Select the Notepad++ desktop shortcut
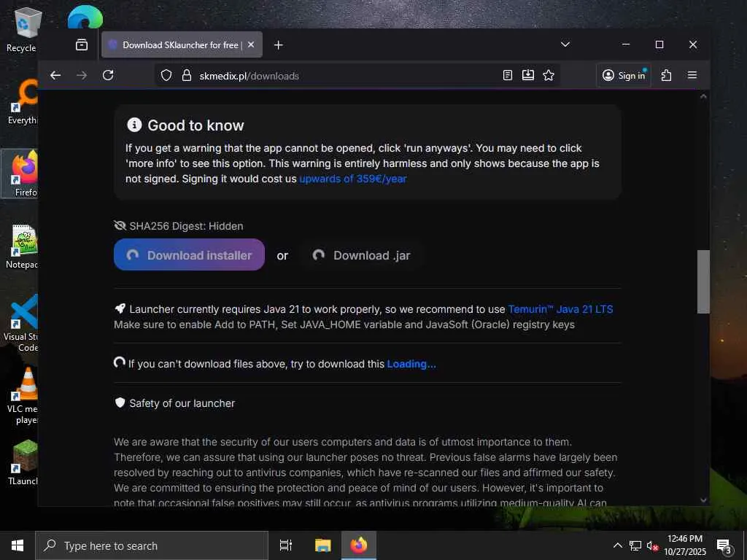 point(22,246)
